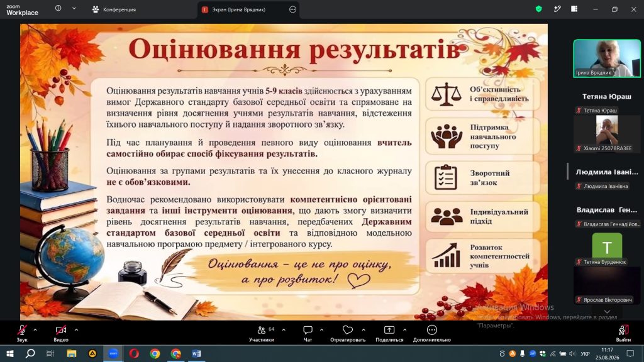The image size is (644, 362).
Task: Expand the chevron next to meeting info
Action: pos(74,8)
